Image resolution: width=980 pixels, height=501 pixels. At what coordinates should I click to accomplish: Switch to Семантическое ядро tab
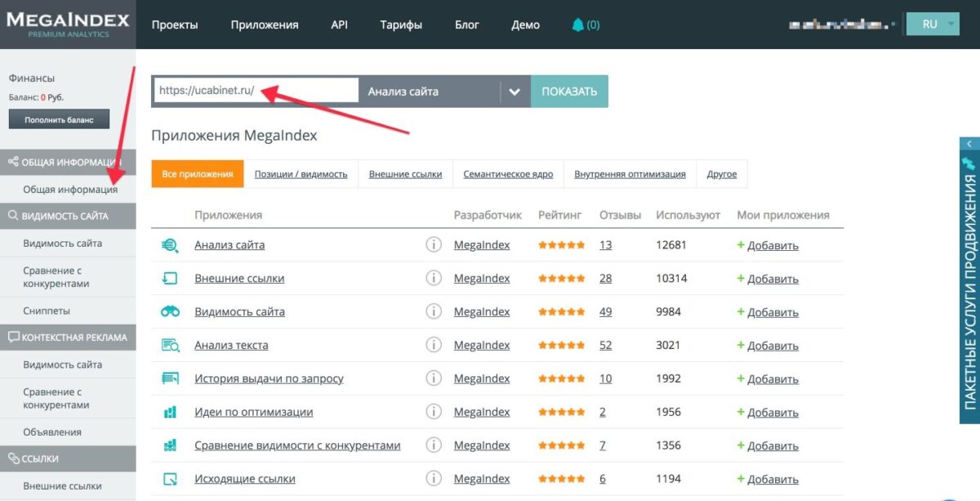[508, 174]
